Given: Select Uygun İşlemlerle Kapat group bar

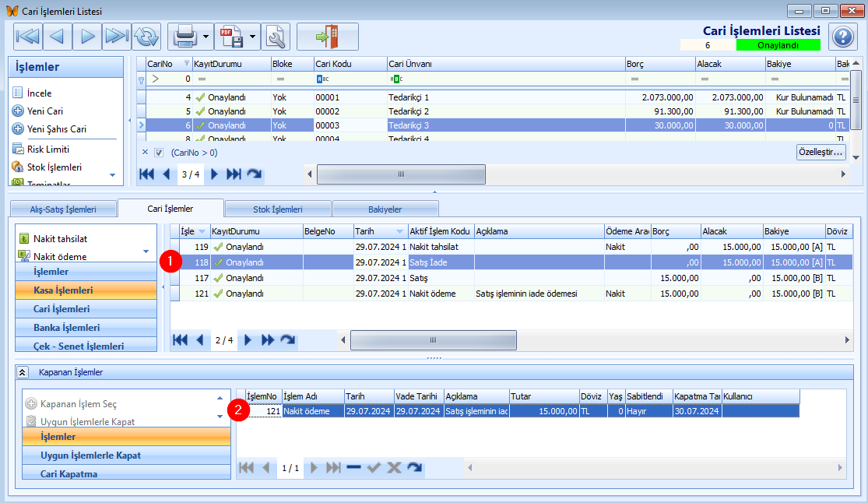Looking at the screenshot, I should [126, 456].
